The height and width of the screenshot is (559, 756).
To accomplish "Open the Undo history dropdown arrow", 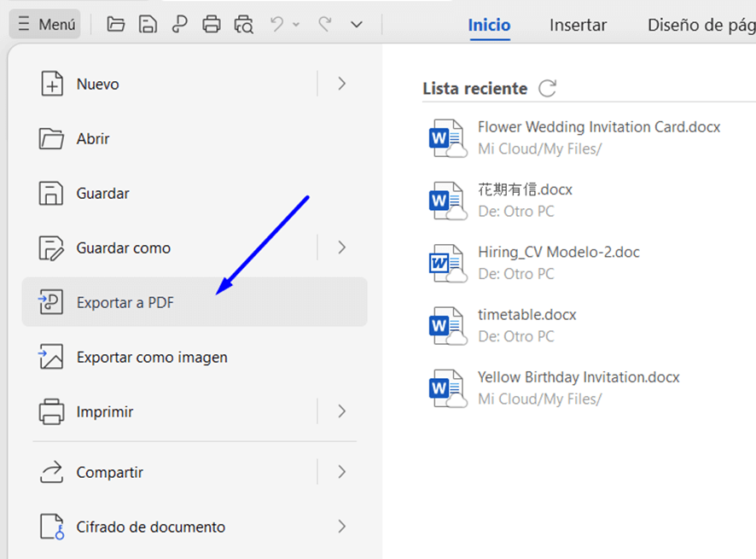I will click(296, 25).
